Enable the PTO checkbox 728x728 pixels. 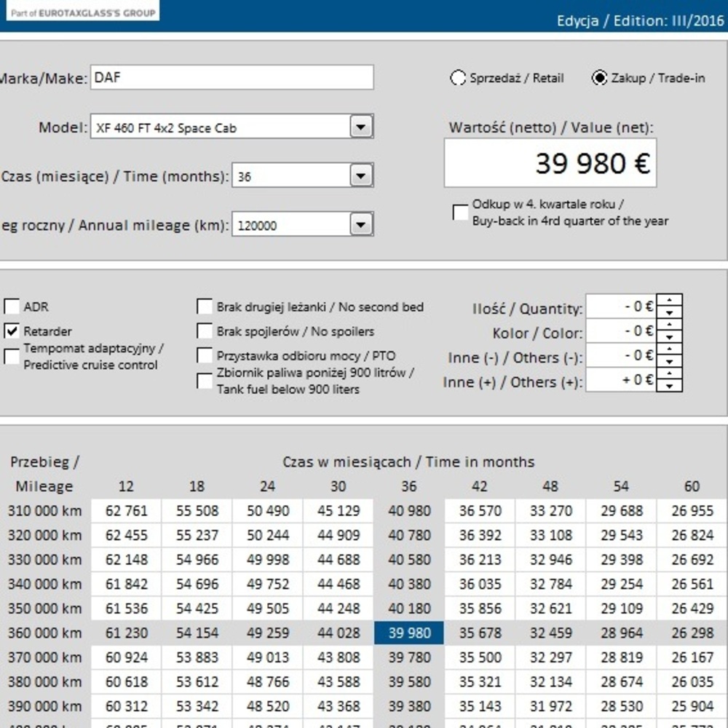[205, 356]
